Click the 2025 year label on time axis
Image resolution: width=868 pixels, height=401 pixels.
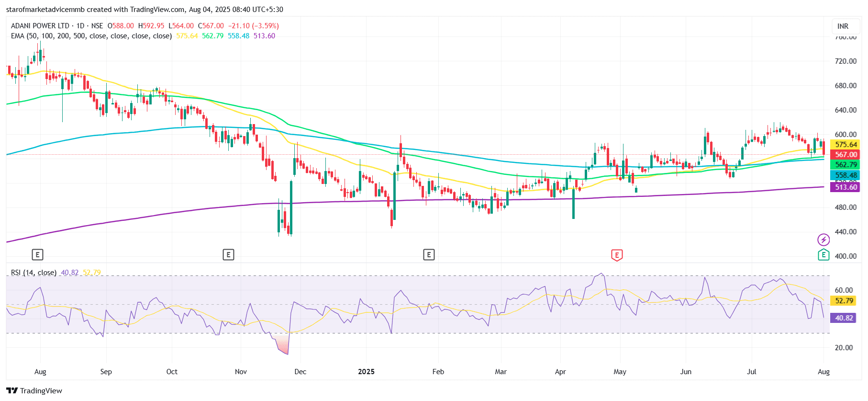(x=367, y=372)
